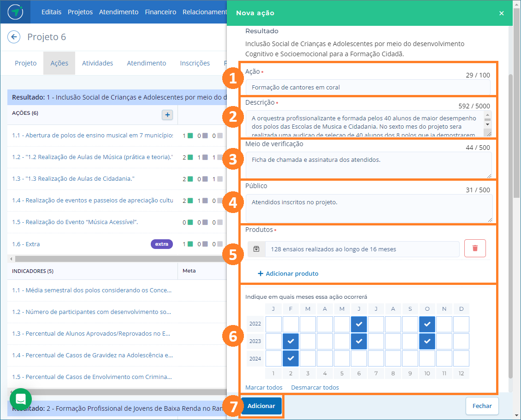Open indicator 1.1 Média semestral dos polos
Screen dimensions: 521x420
92,290
